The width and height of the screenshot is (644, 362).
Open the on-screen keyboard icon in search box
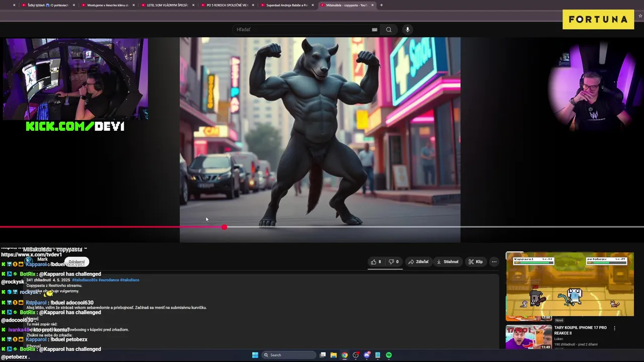pyautogui.click(x=374, y=30)
